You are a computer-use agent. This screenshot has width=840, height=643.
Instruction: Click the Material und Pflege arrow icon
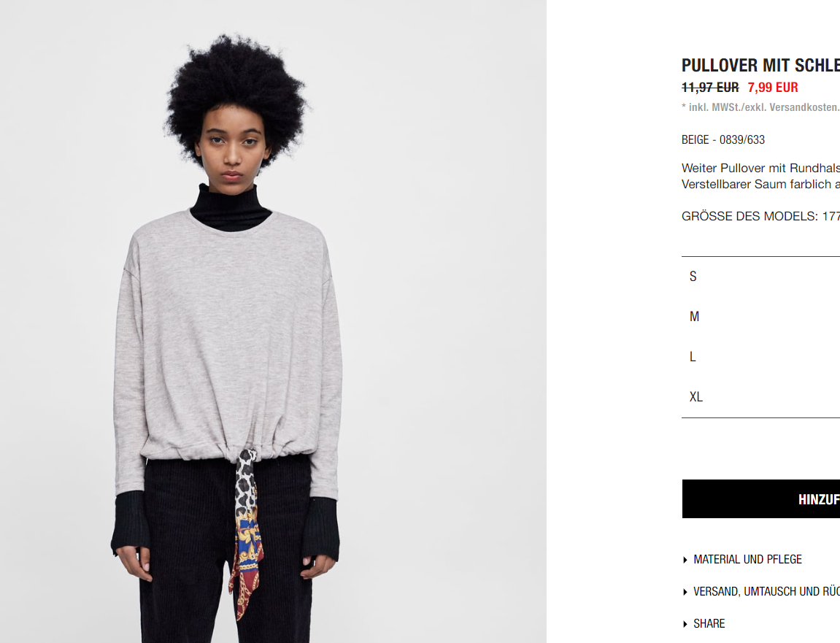click(685, 560)
